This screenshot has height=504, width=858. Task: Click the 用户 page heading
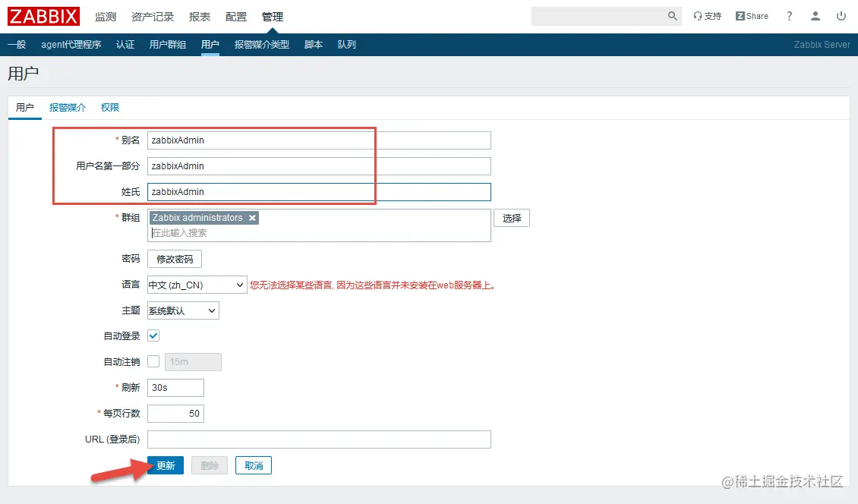[23, 74]
